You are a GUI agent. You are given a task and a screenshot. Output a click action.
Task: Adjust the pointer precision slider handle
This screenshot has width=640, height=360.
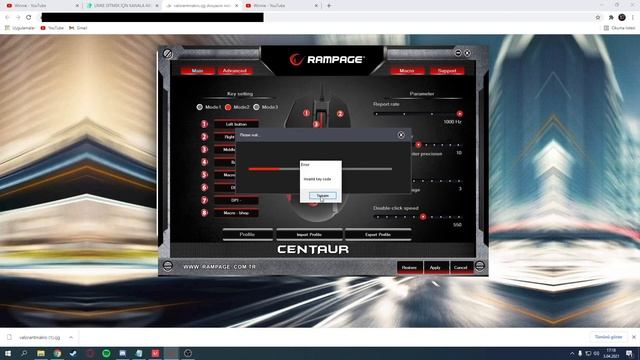(x=418, y=145)
